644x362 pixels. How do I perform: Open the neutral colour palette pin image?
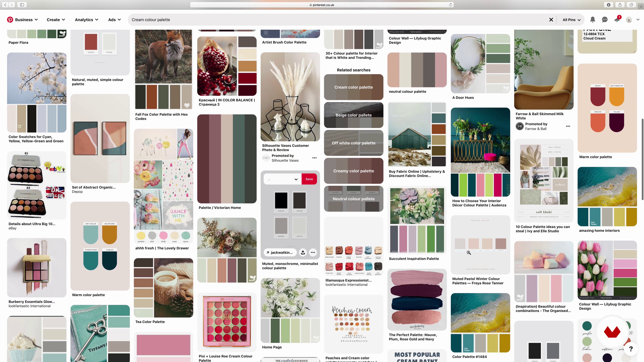417,70
